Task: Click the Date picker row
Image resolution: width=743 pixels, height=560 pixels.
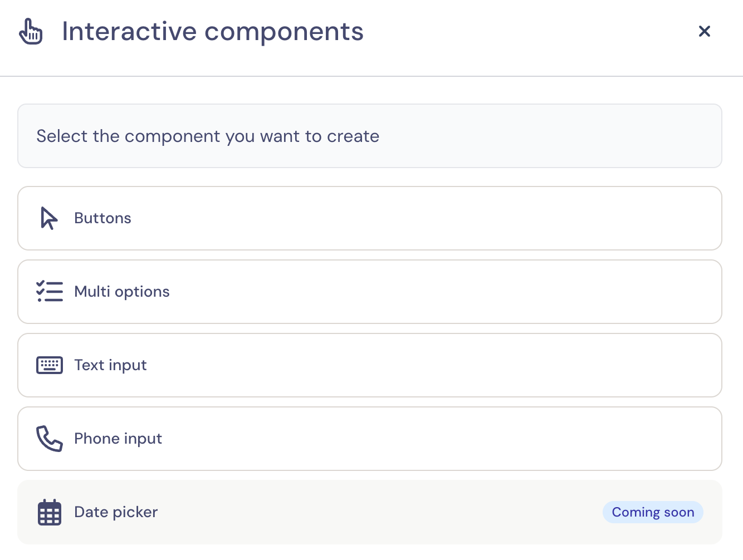Action: 370,512
